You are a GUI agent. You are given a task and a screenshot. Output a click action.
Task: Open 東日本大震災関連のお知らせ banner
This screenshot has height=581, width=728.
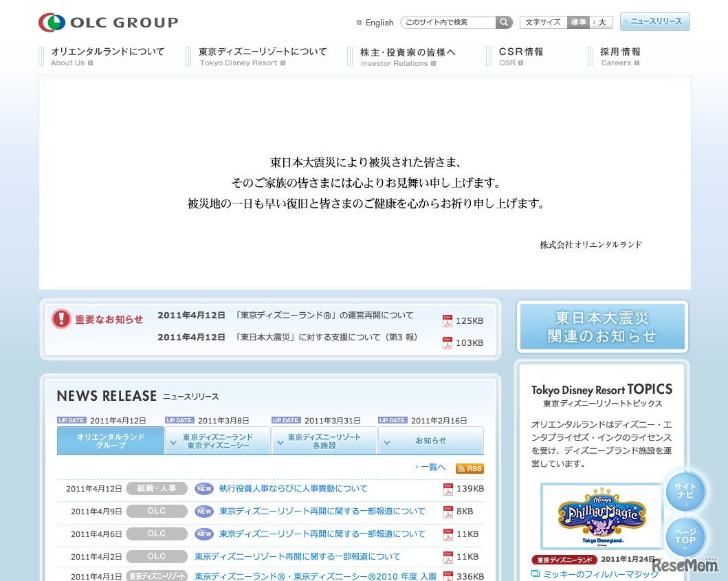[602, 327]
